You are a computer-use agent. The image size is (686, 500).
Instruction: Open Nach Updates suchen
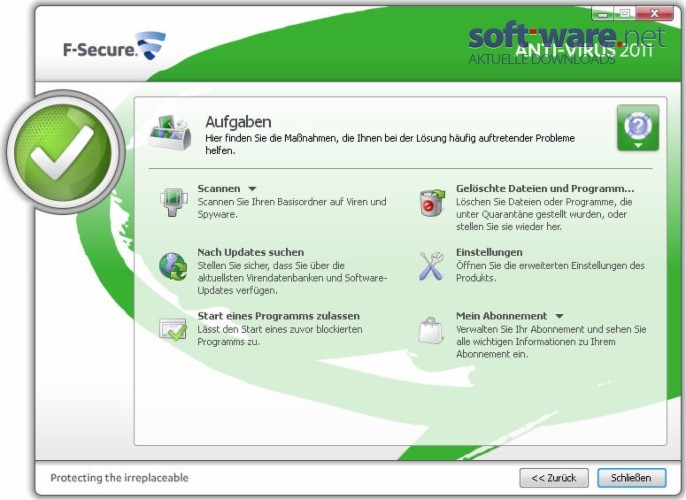[250, 252]
